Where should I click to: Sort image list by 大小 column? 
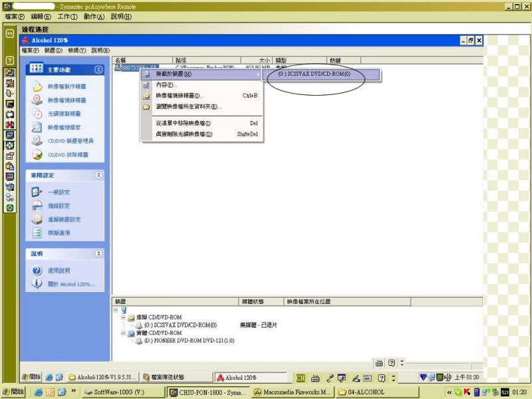(257, 61)
